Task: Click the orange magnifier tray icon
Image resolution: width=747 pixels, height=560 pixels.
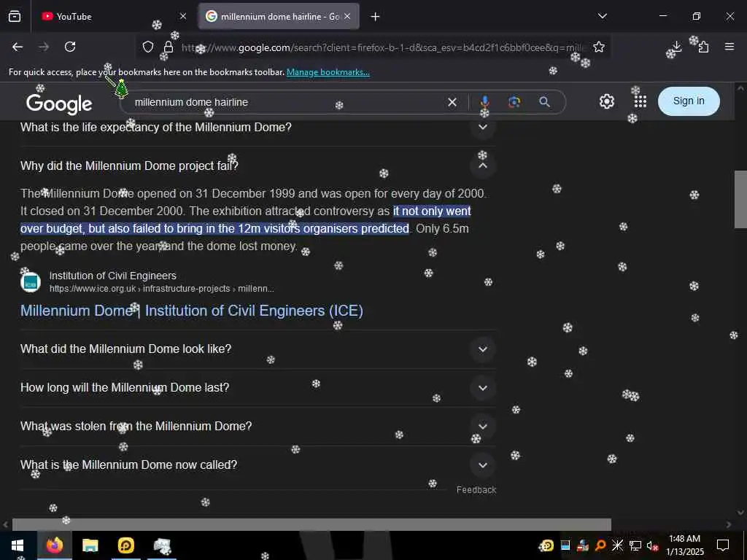Action: [x=600, y=545]
